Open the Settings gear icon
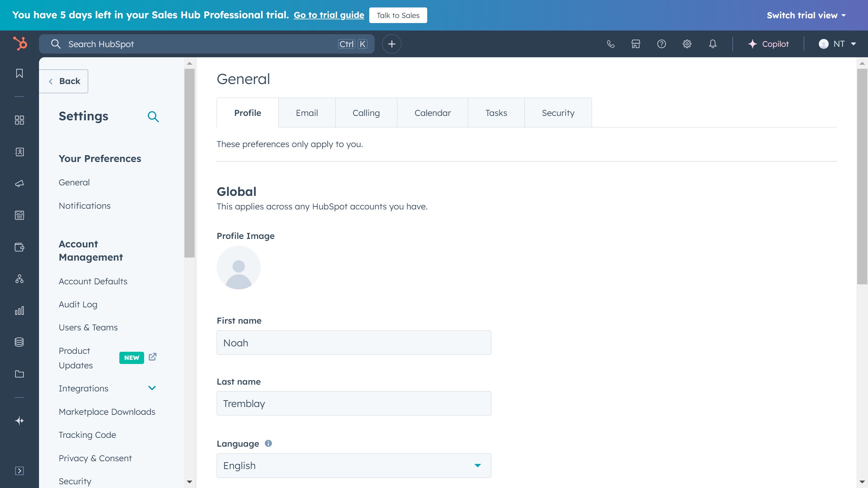Image resolution: width=868 pixels, height=488 pixels. point(687,44)
